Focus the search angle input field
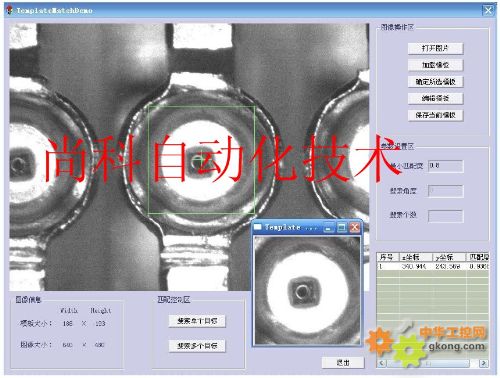 [x=446, y=191]
